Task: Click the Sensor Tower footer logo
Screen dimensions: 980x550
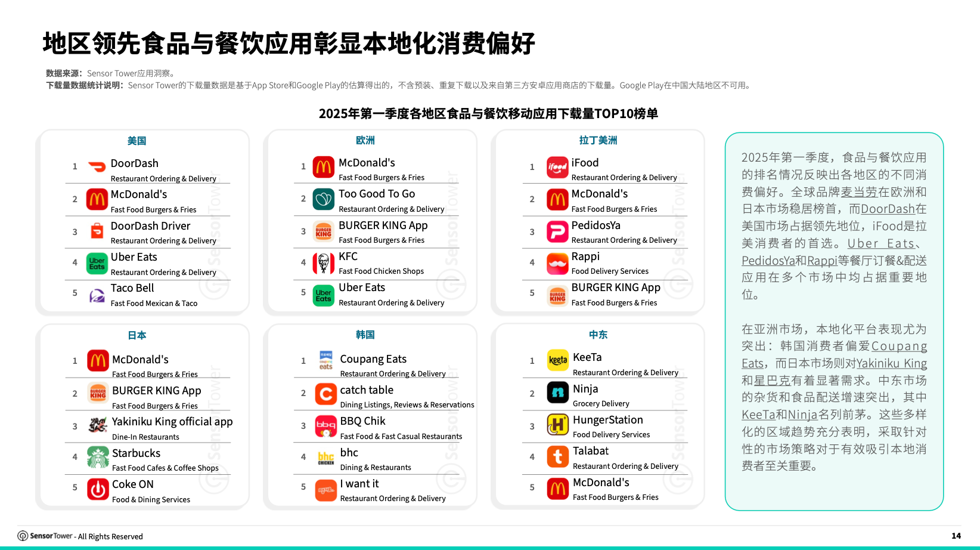Action: pyautogui.click(x=45, y=536)
